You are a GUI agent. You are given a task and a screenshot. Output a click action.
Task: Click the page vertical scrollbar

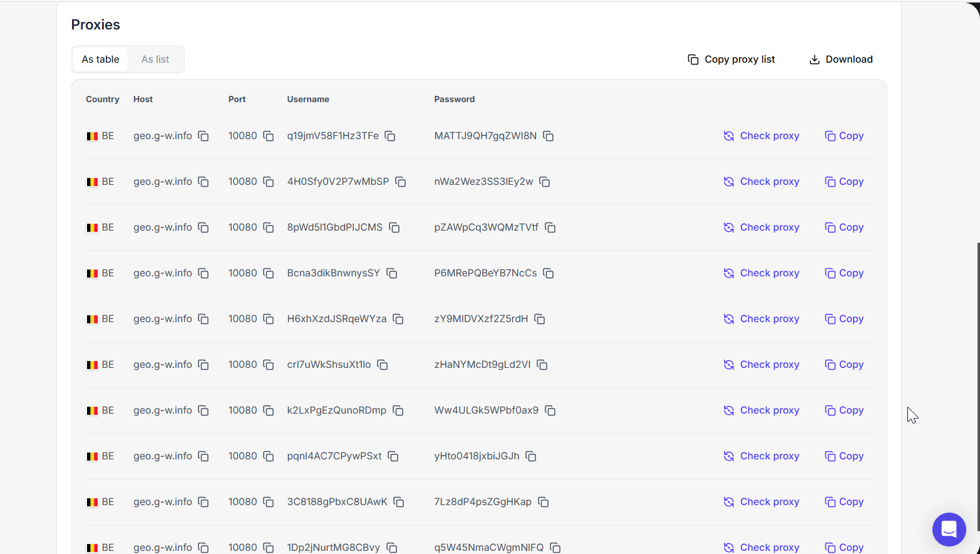click(x=977, y=376)
